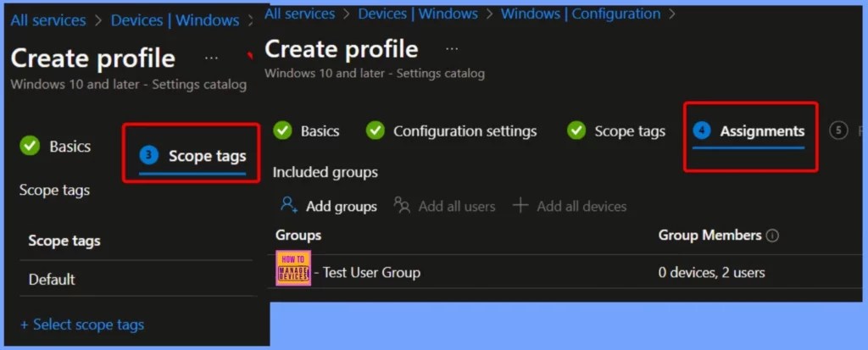Click Groups column header

tap(298, 236)
